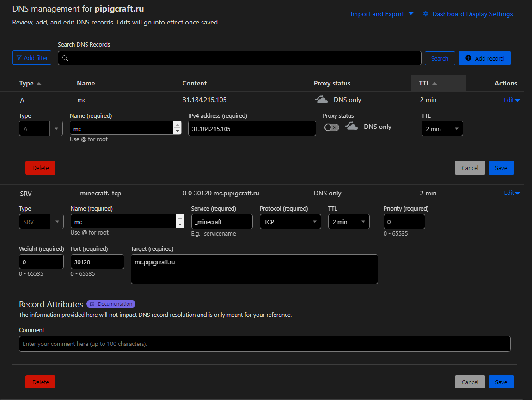This screenshot has height=400, width=532.
Task: Toggle the Proxy status switch
Action: point(331,127)
